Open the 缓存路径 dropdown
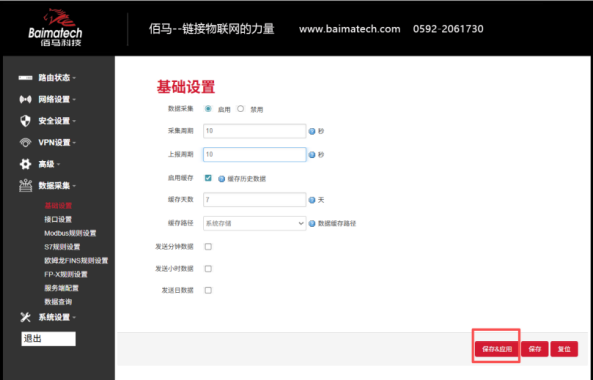Viewport: 593px width, 380px height. pos(255,223)
